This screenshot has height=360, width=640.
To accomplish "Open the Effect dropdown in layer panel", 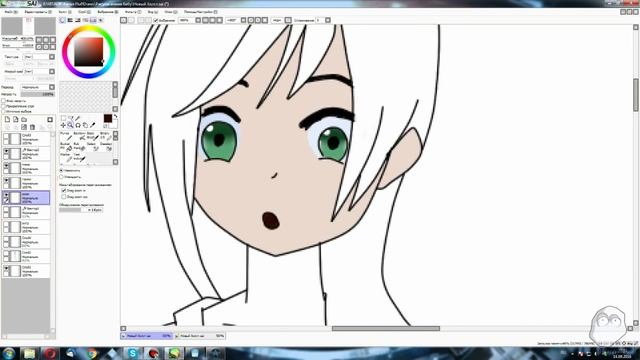I will coord(52,71).
